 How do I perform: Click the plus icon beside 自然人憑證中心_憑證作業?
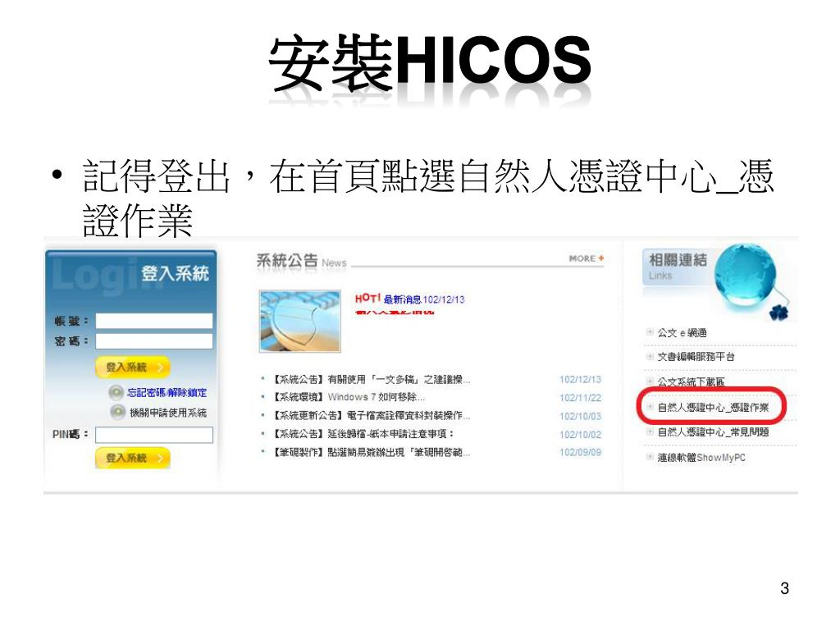point(650,407)
